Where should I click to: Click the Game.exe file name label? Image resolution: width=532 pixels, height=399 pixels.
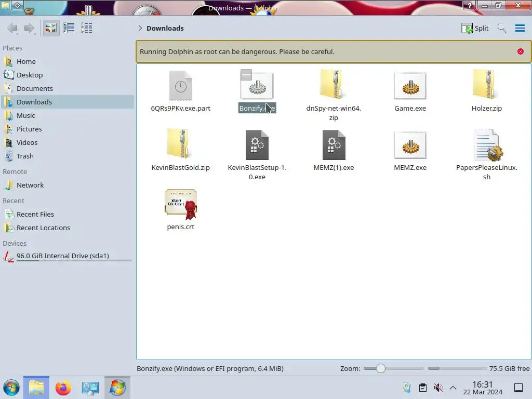coord(410,108)
